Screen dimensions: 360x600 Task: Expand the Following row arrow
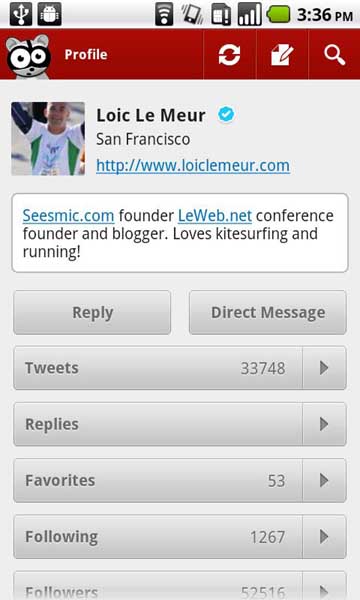(324, 536)
